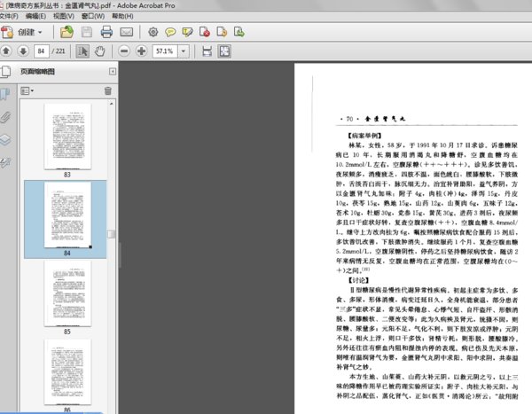Image resolution: width=532 pixels, height=414 pixels.
Task: Select the page 83 thumbnail
Action: coord(67,136)
